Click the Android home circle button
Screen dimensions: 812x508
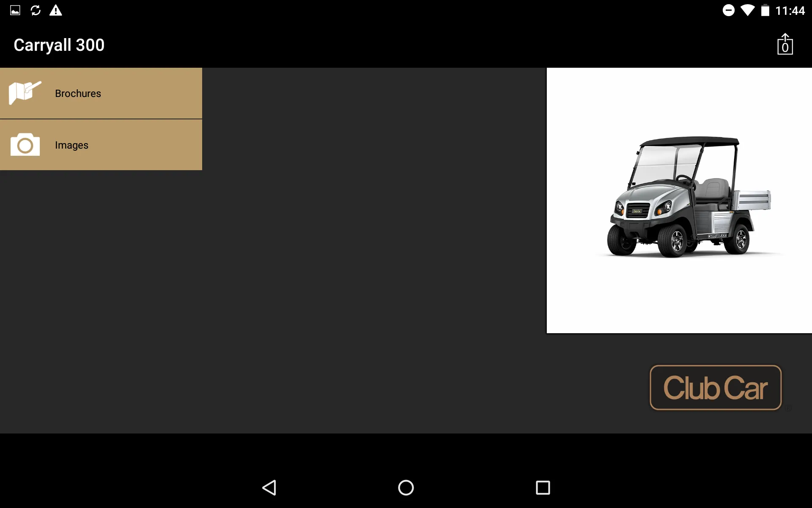point(406,488)
